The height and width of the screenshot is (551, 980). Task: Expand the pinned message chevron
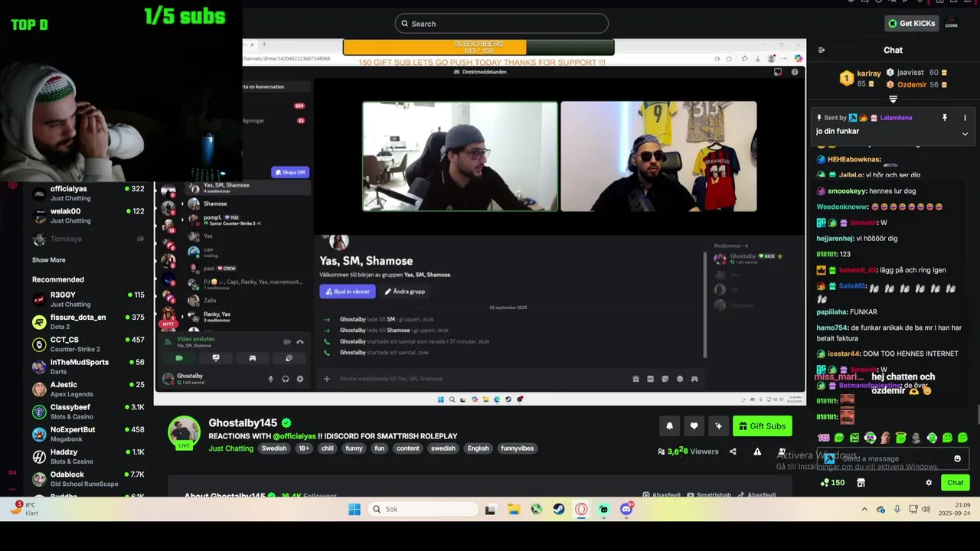965,134
